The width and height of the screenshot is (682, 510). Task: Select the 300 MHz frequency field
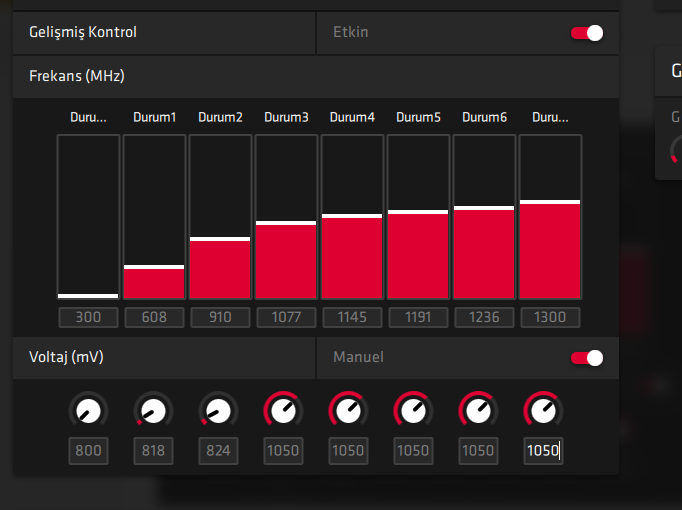pyautogui.click(x=88, y=317)
